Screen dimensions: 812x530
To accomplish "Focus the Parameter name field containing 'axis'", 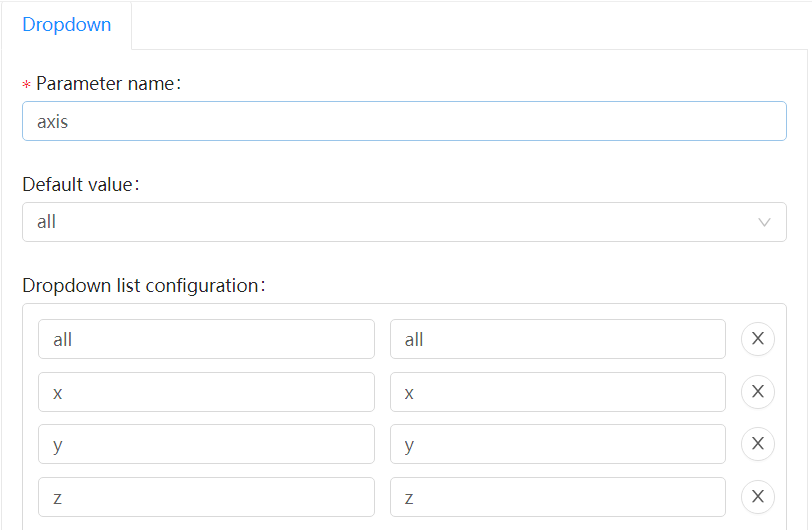I will (403, 122).
